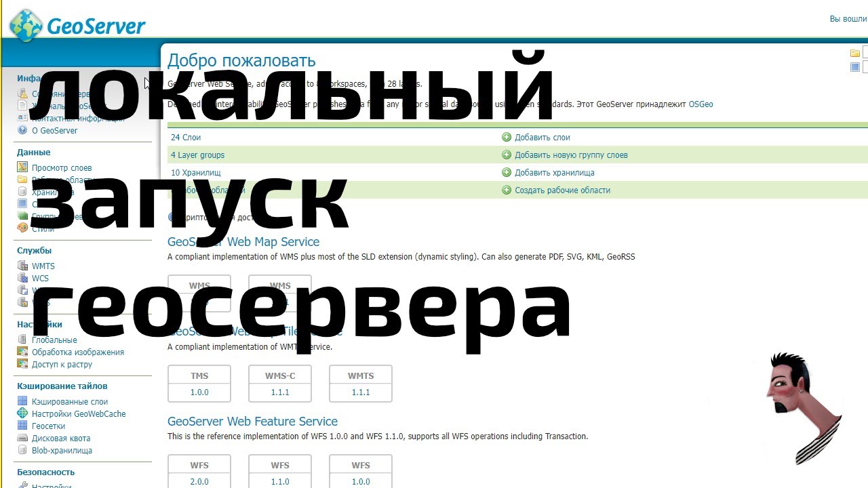The width and height of the screenshot is (868, 488).
Task: Click the server icon beside WMTS in Службы
Action: coord(22,266)
